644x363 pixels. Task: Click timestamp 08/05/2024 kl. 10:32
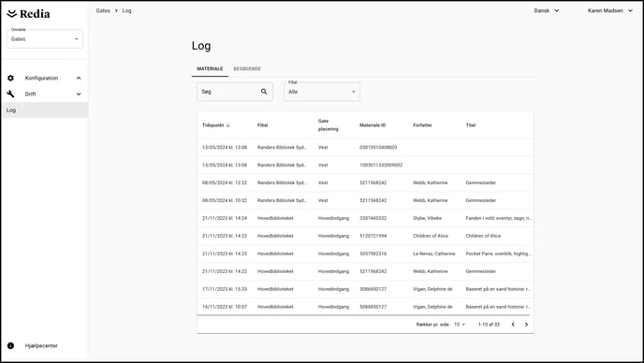[225, 200]
